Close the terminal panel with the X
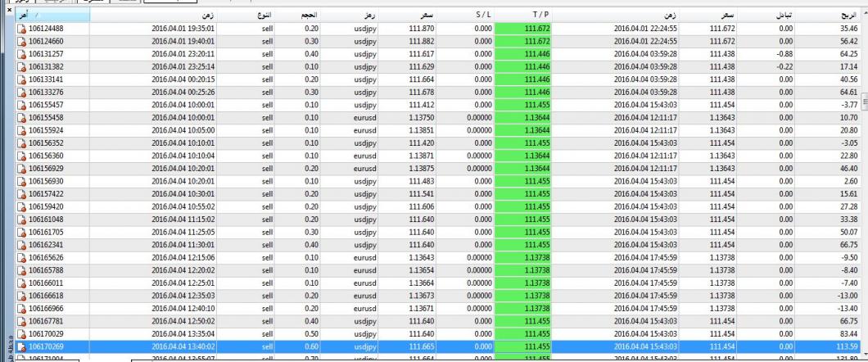The height and width of the screenshot is (362, 868). click(x=9, y=10)
